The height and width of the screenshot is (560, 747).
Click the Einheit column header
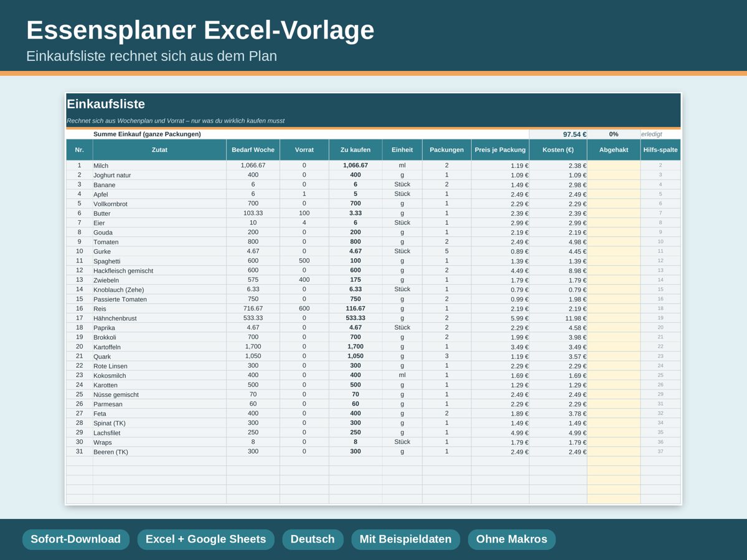click(x=402, y=150)
